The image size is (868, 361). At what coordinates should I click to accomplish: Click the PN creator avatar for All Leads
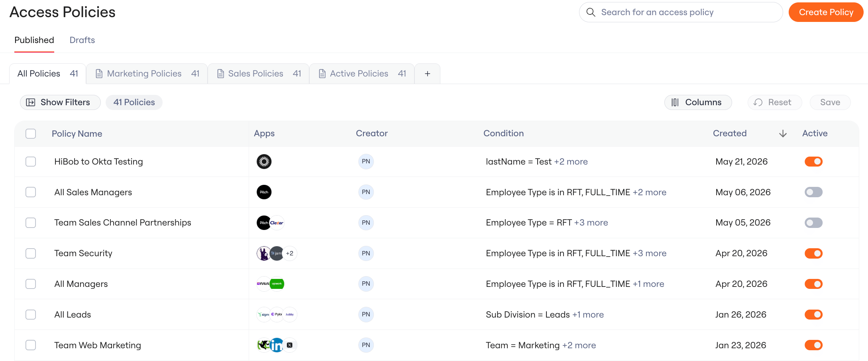(x=366, y=314)
